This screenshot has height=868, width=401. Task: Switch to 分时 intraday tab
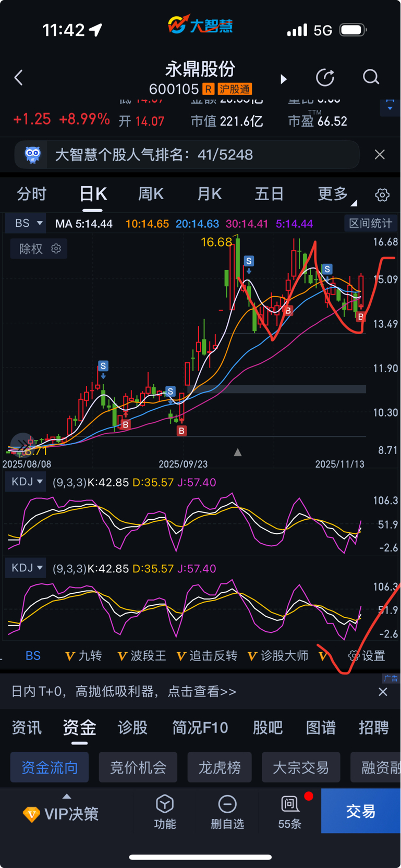(x=31, y=194)
